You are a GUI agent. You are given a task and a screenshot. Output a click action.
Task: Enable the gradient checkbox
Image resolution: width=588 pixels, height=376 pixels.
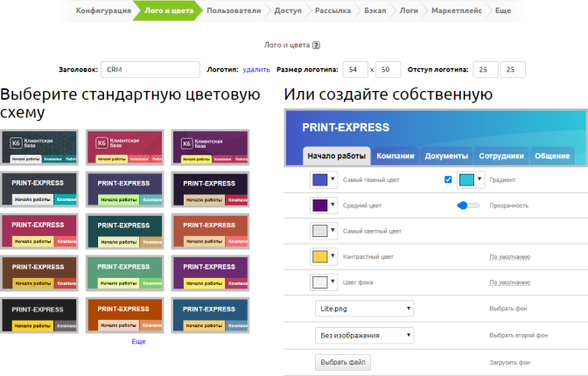coord(449,180)
